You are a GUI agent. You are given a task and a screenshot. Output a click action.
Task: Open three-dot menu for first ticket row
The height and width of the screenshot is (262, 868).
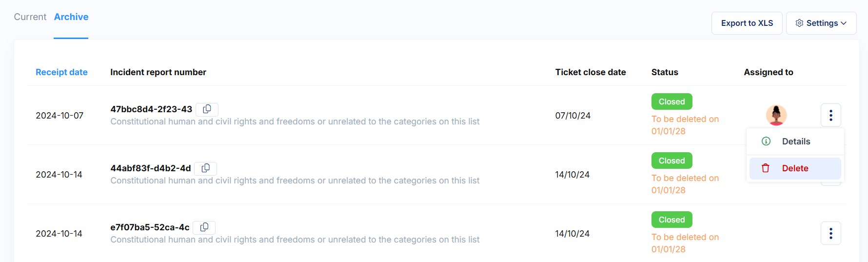coord(831,115)
